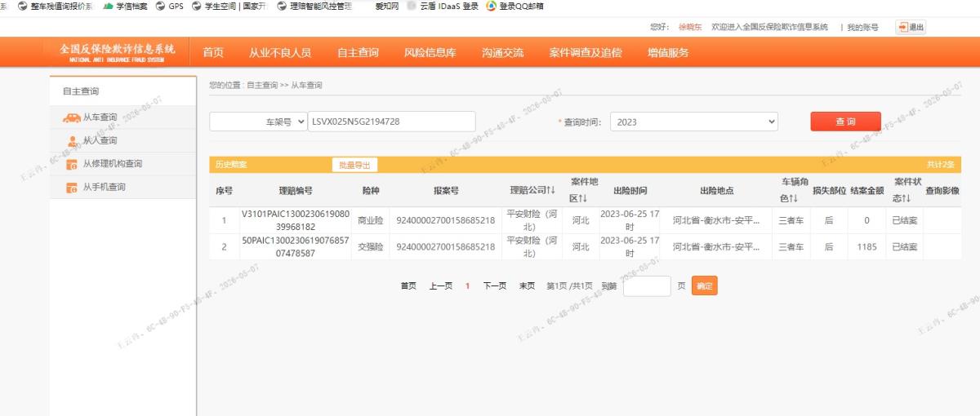Click 自主查询 breadcrumb link
Image resolution: width=980 pixels, height=416 pixels.
(262, 85)
